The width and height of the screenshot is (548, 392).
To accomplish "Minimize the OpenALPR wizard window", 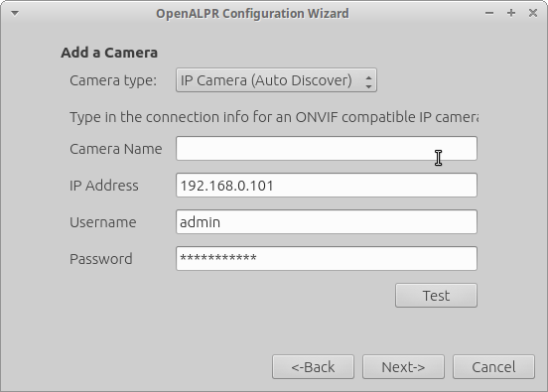I will [489, 13].
